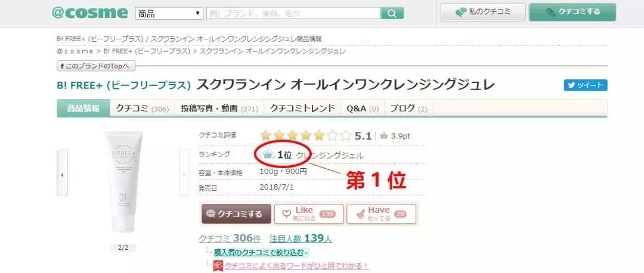This screenshot has width=644, height=273.
Task: Open 注目人数 139人 link
Action: tap(301, 238)
